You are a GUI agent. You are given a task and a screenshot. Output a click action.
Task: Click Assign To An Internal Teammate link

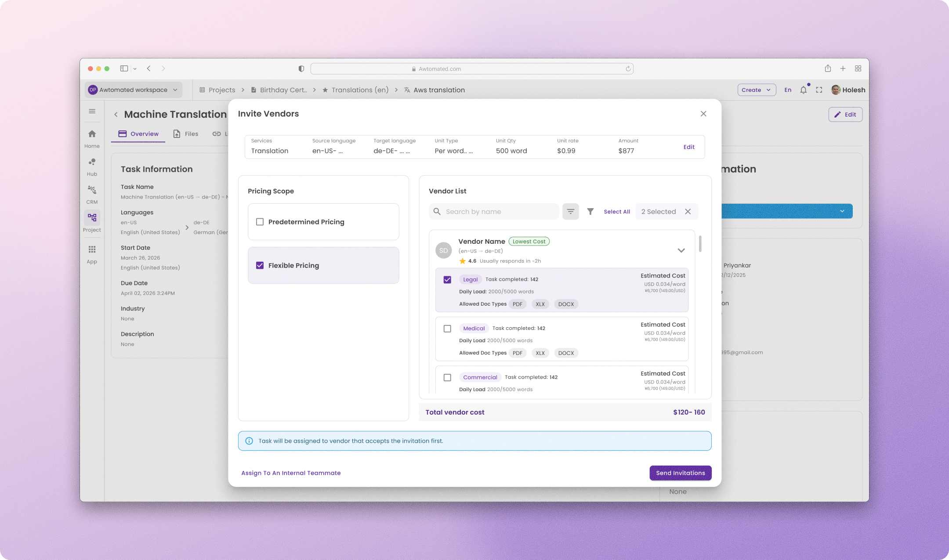point(291,473)
